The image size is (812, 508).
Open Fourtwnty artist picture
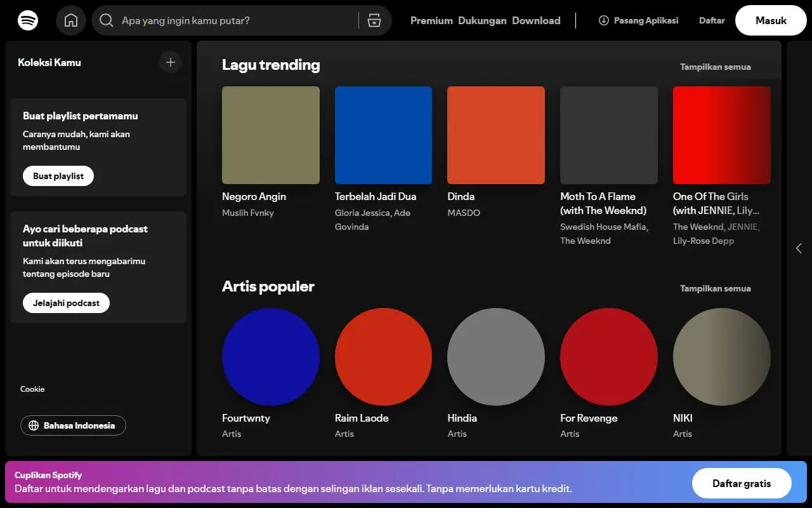point(271,357)
